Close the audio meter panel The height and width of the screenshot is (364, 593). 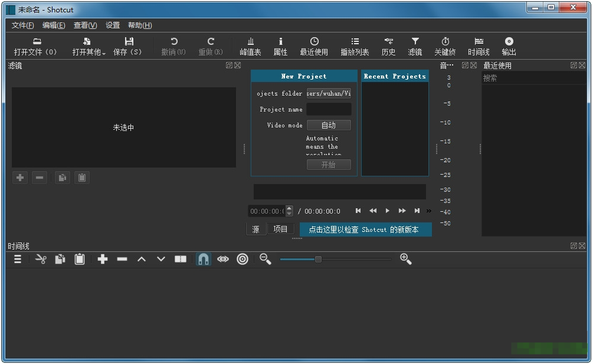[473, 65]
